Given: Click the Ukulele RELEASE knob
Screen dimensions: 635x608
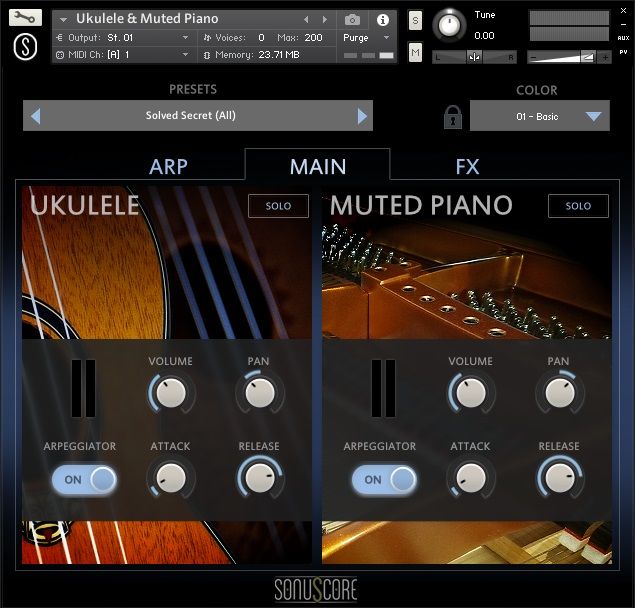Looking at the screenshot, I should click(x=260, y=478).
